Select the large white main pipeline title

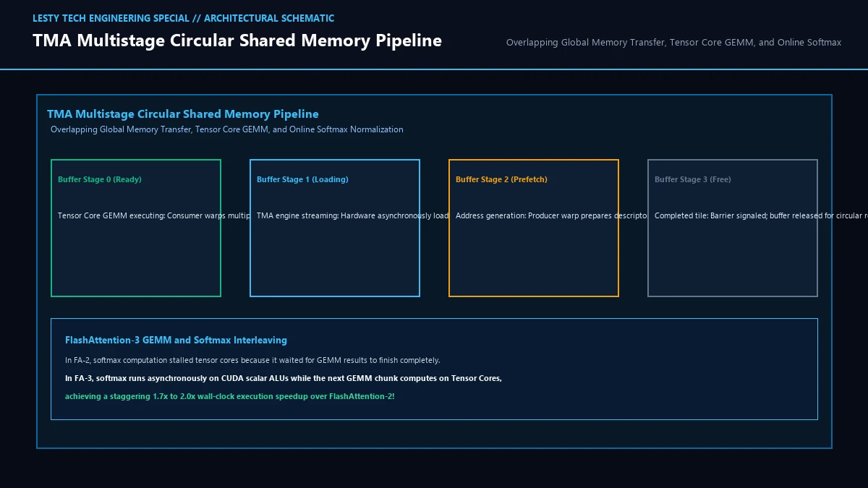(237, 40)
